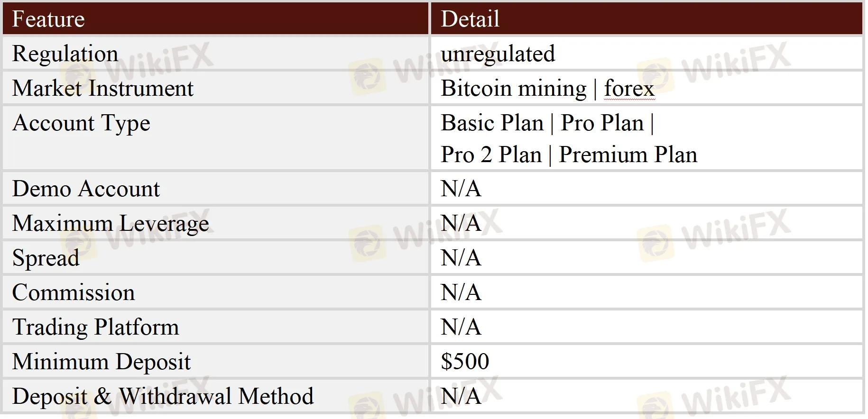Viewport: 868px width, 419px height.
Task: Click the "$500" minimum deposit value
Action: click(x=465, y=362)
